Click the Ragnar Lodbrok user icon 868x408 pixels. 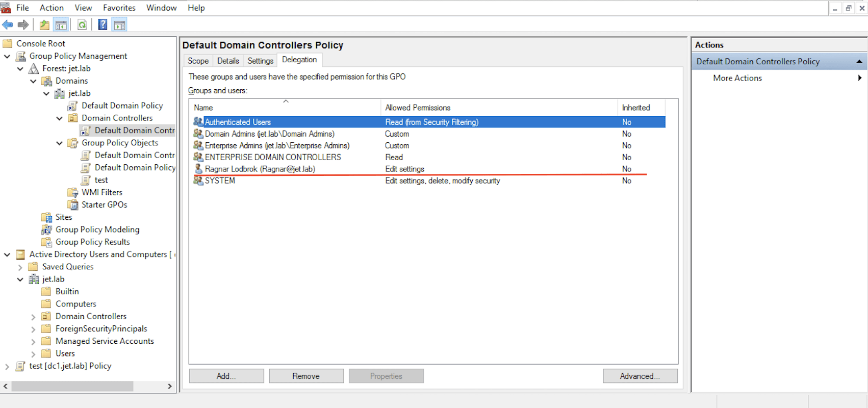click(x=198, y=169)
